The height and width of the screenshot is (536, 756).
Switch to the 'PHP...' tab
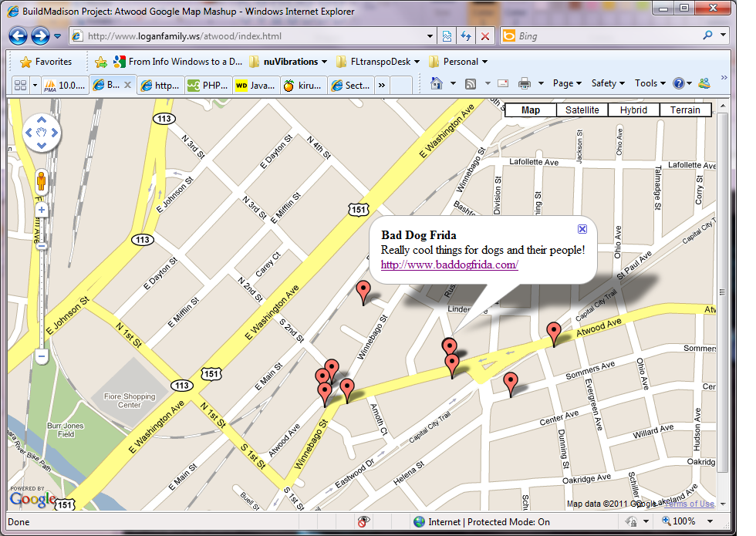(209, 86)
